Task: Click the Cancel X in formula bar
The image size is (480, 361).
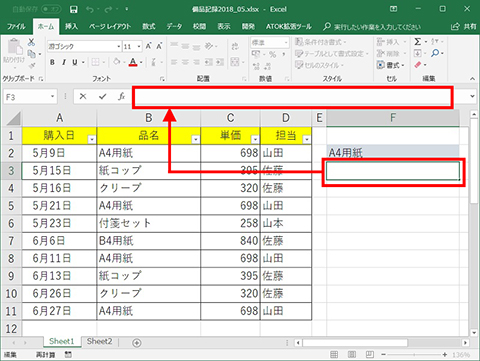Action: (x=83, y=97)
